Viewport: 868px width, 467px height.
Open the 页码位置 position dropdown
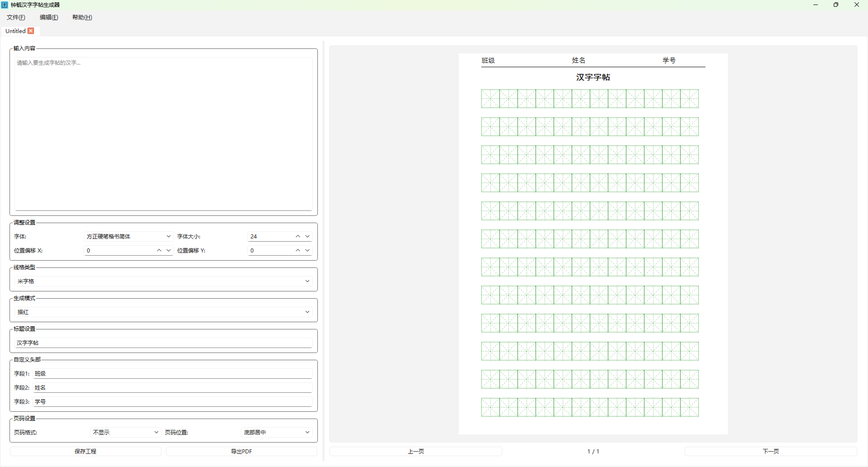[x=276, y=432]
